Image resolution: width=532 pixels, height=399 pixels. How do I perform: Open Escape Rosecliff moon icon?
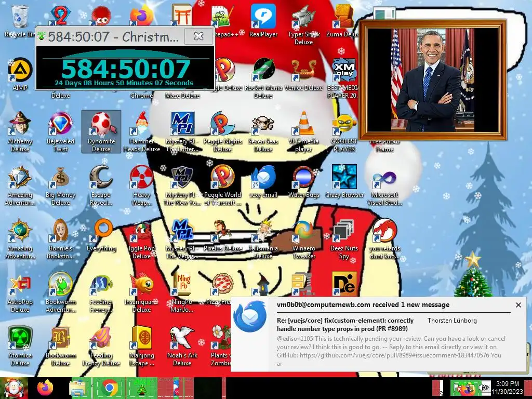coord(101,186)
